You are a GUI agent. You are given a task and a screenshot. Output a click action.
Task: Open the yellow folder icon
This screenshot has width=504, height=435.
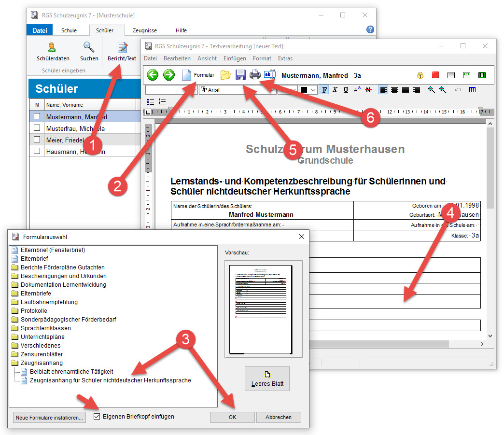point(225,75)
